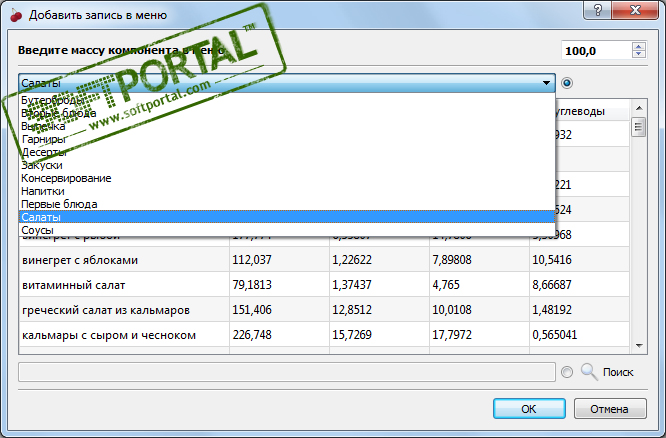Click the question mark help button
Screen dimensions: 666x438
pyautogui.click(x=597, y=12)
